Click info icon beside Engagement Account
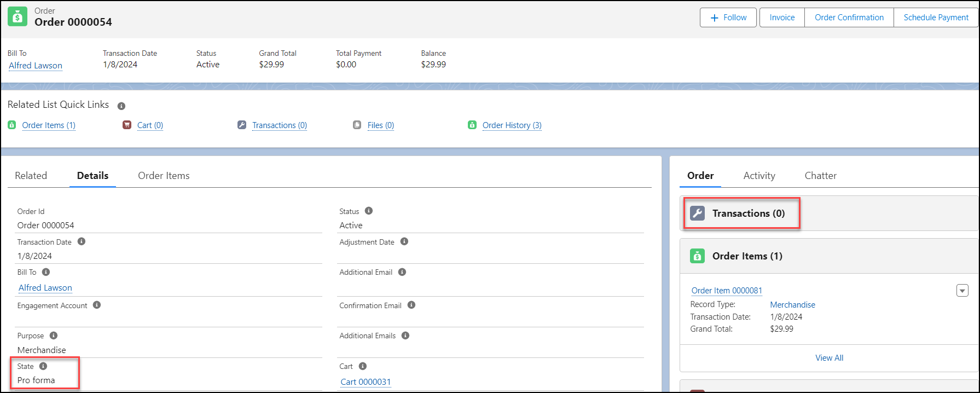 (97, 305)
